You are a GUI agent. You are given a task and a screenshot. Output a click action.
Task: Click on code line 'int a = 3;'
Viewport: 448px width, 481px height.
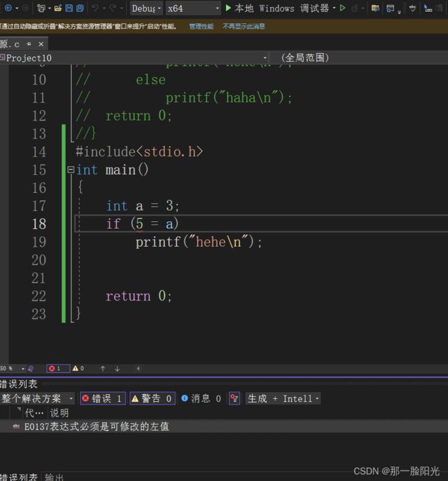click(143, 205)
